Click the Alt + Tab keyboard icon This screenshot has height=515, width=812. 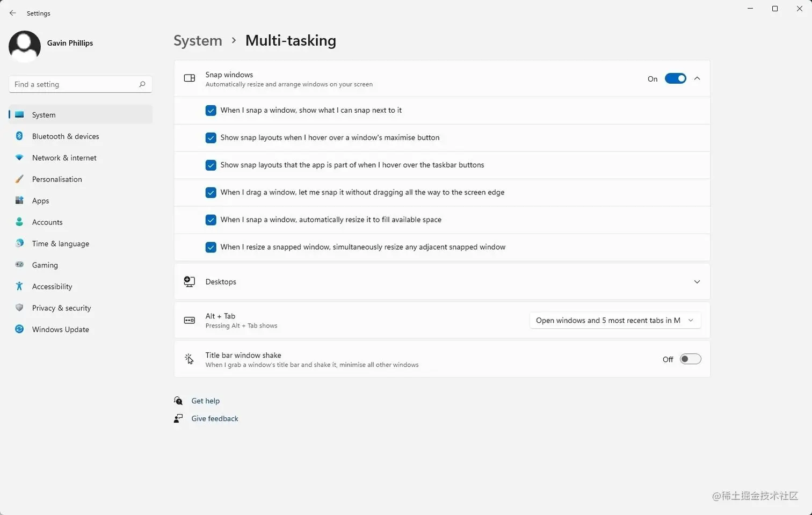tap(190, 321)
